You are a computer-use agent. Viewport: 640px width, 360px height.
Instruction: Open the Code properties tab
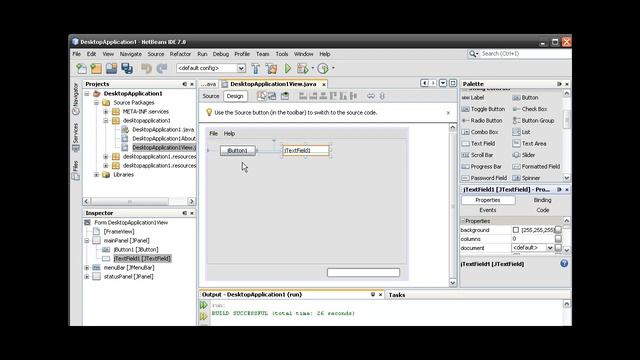(542, 210)
